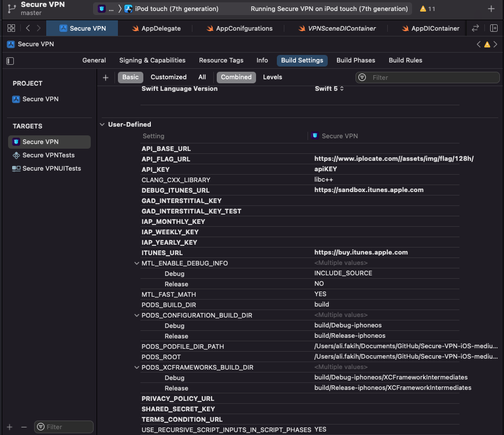This screenshot has height=435, width=504.
Task: Add a build setting with plus icon
Action: pyautogui.click(x=105, y=78)
